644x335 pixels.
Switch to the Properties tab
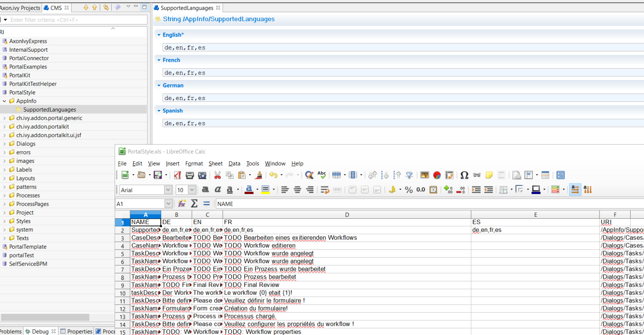pos(76,331)
